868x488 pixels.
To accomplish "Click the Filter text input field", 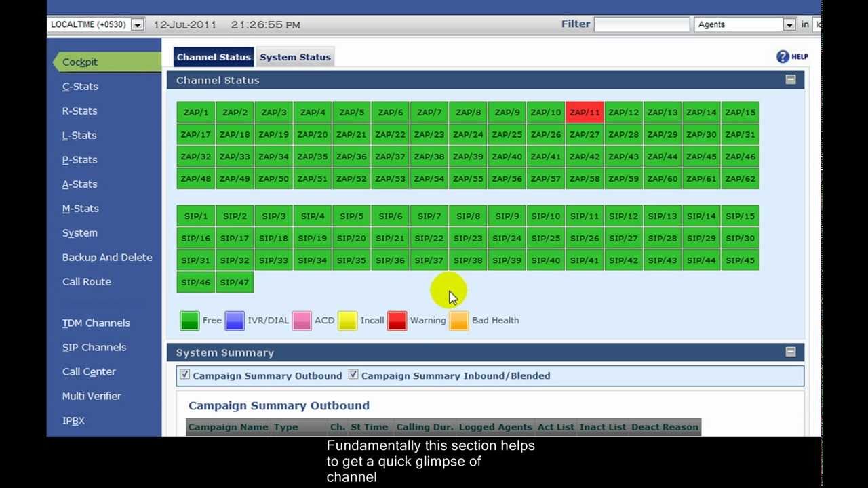I will [642, 24].
